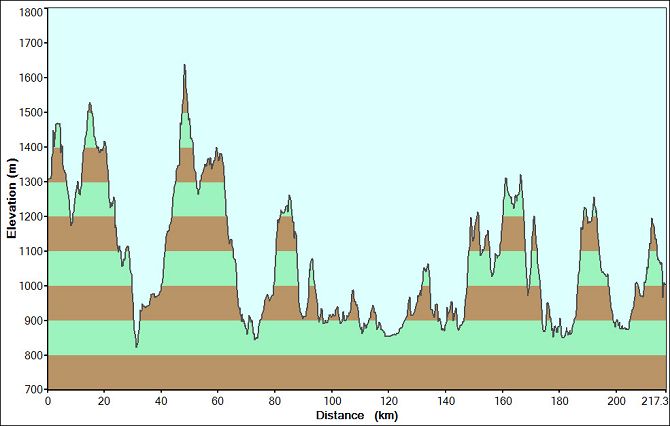The width and height of the screenshot is (670, 426).
Task: Click the lowest valley near 31 km
Action: [x=136, y=347]
